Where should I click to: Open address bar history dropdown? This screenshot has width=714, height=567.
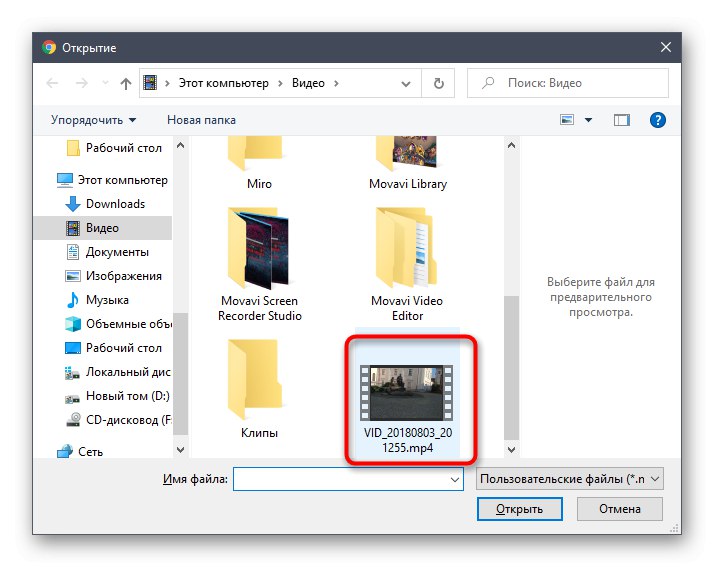(405, 84)
